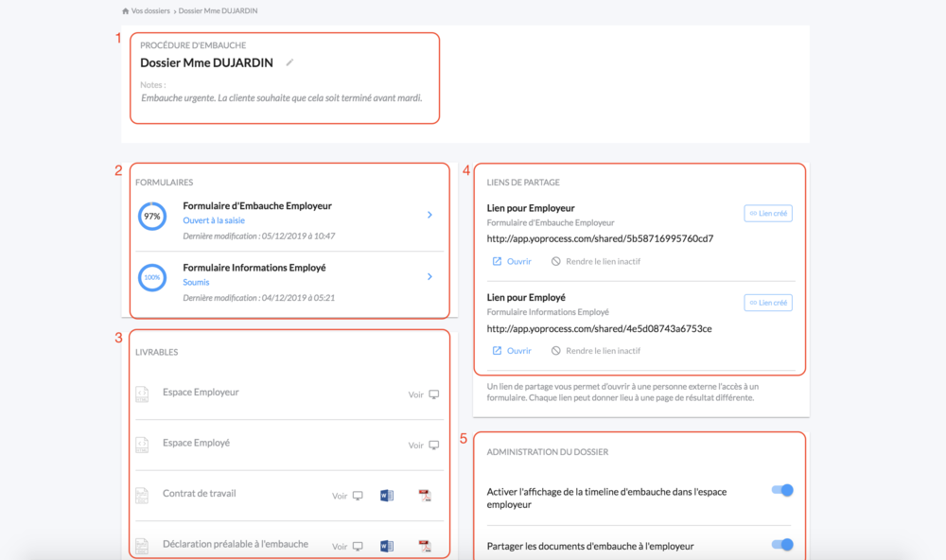Toggle timeline d'embauche display switch
The image size is (946, 560).
click(x=782, y=490)
